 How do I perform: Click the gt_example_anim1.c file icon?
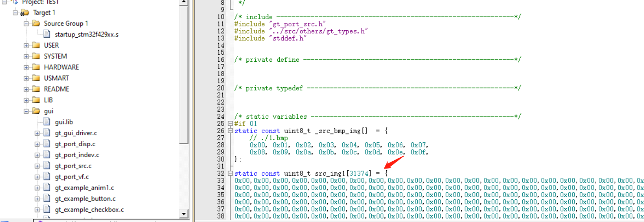click(x=47, y=188)
